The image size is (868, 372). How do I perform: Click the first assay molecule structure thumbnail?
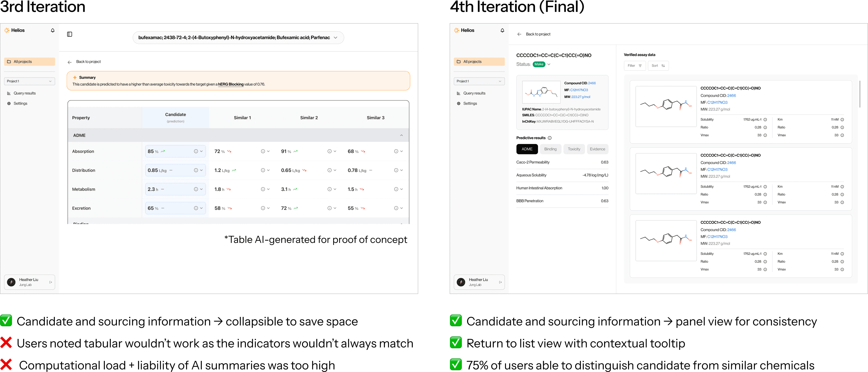pyautogui.click(x=666, y=106)
